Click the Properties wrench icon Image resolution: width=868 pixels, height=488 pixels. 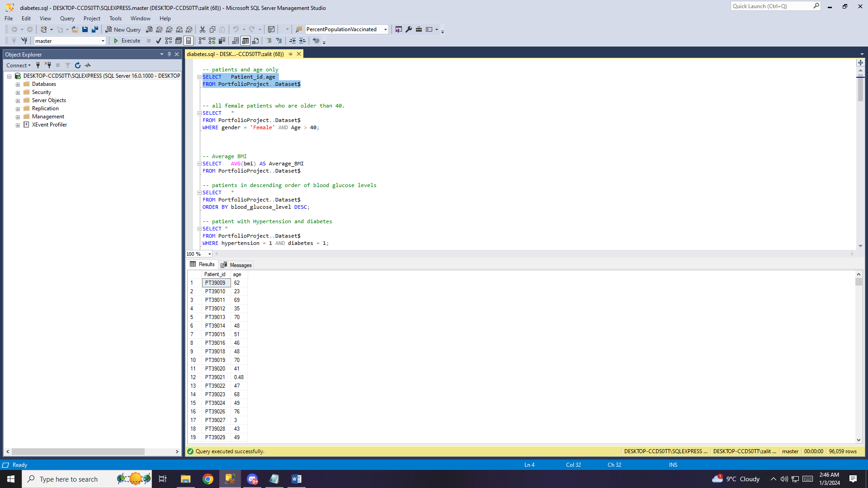(x=409, y=29)
